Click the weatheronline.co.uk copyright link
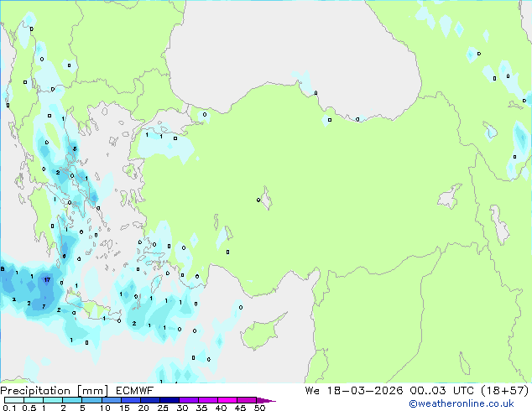This screenshot has height=411, width=532. point(462,403)
